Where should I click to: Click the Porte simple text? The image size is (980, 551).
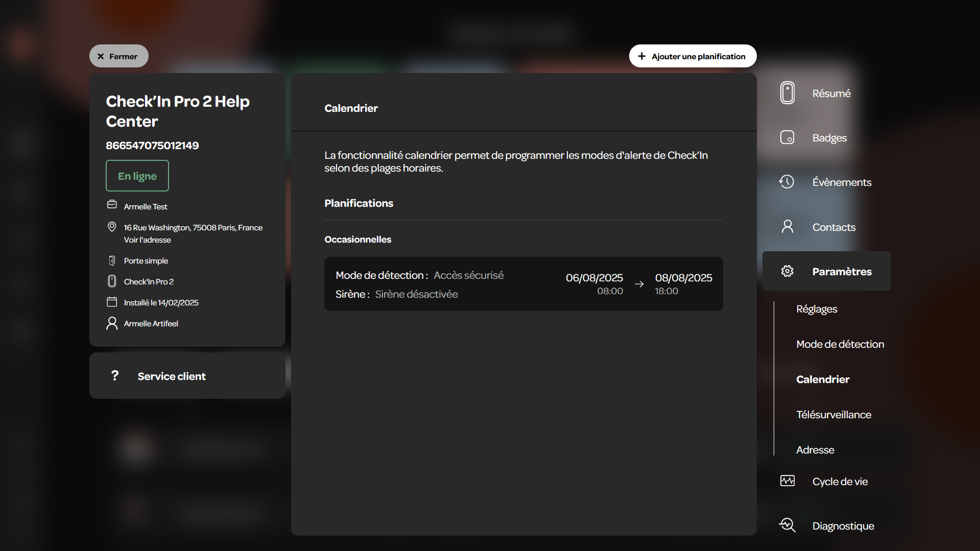(146, 261)
